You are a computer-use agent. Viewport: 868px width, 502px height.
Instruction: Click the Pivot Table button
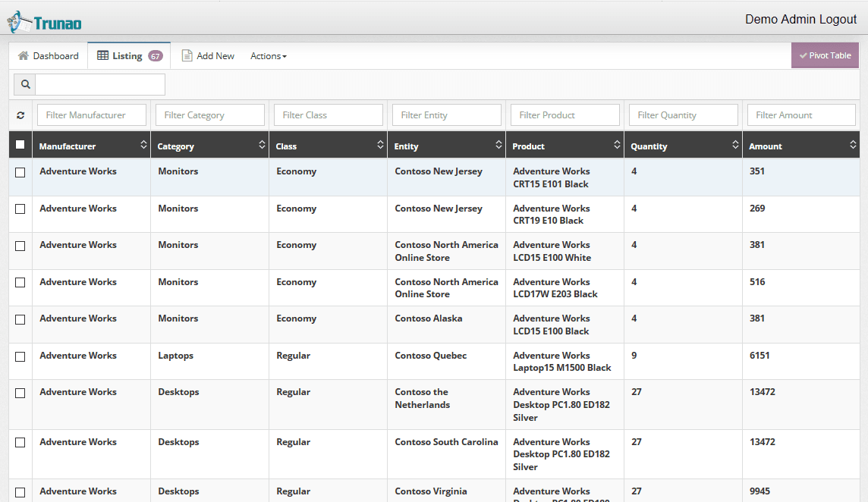[825, 55]
